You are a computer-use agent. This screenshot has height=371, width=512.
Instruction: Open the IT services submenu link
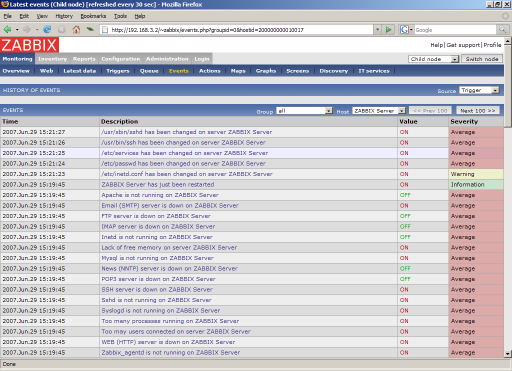coord(374,71)
